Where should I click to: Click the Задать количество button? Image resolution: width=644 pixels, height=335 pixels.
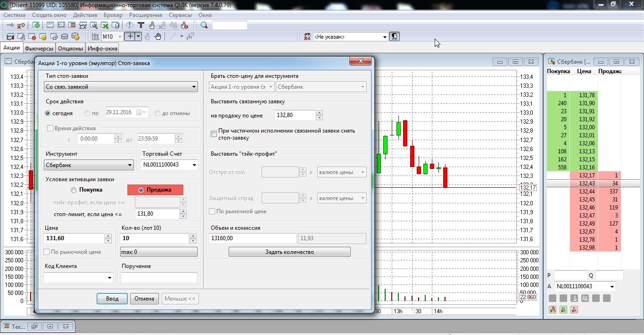pyautogui.click(x=289, y=252)
